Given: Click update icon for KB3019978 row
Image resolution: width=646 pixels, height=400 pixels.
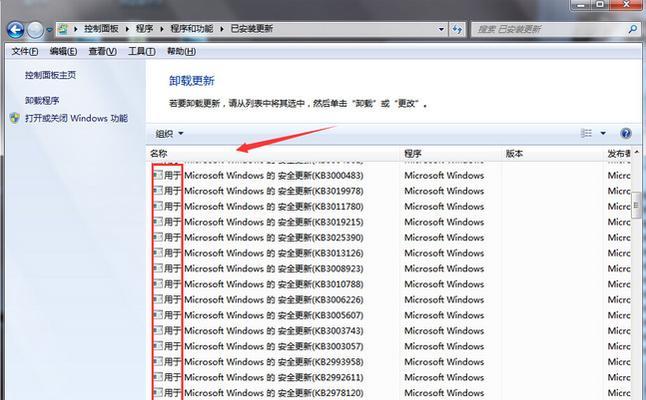Looking at the screenshot, I should click(x=158, y=191).
